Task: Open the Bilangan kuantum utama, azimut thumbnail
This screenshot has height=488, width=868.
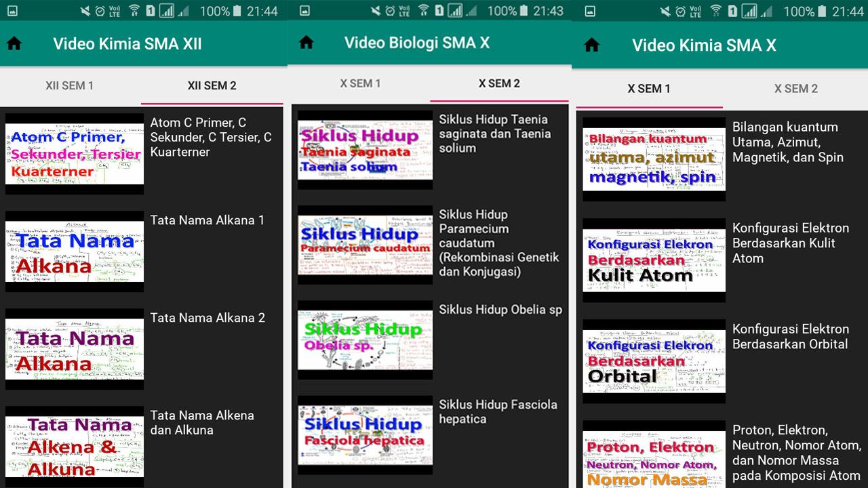Action: [x=654, y=159]
